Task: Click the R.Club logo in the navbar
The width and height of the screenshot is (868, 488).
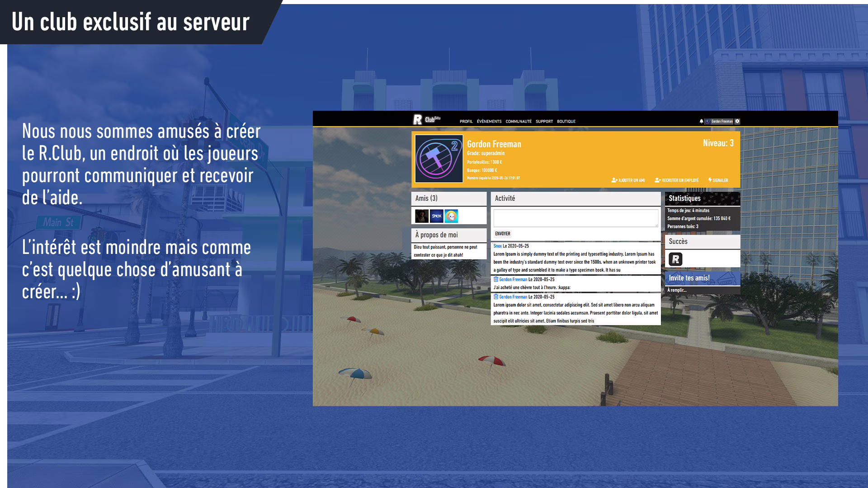Action: [426, 119]
